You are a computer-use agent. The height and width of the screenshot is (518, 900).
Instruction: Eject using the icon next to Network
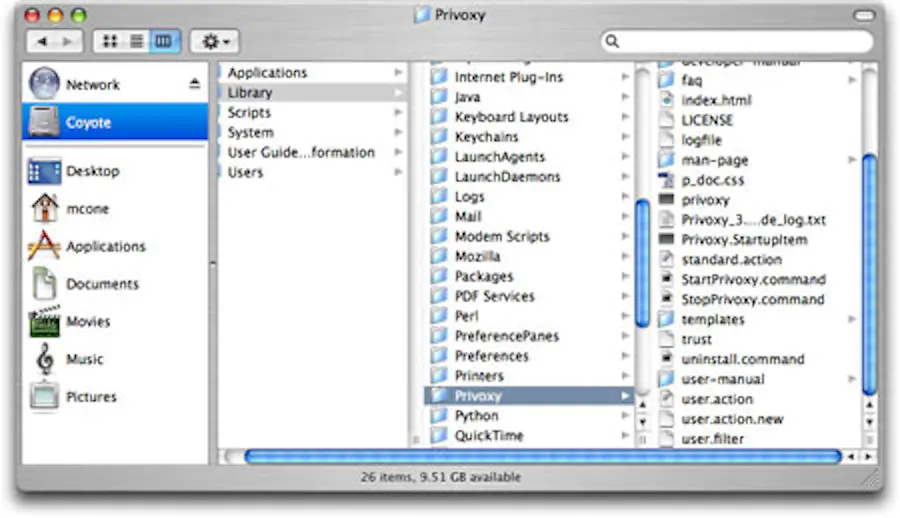[195, 84]
